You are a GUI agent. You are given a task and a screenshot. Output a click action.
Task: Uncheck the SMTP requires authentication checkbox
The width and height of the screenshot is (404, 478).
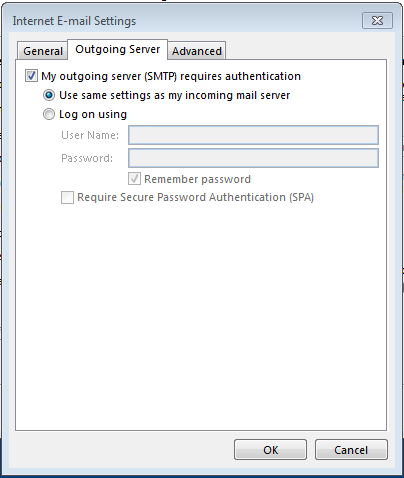(31, 76)
